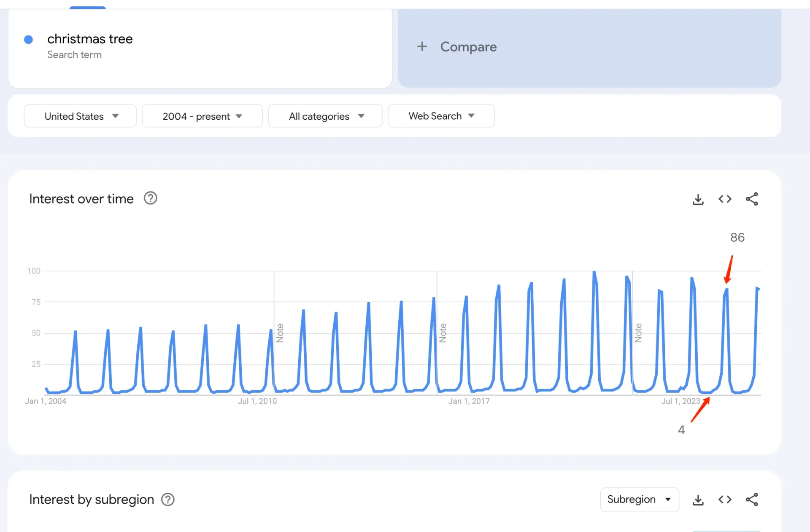
Task: Click the plus icon in the Compare box
Action: [x=422, y=46]
